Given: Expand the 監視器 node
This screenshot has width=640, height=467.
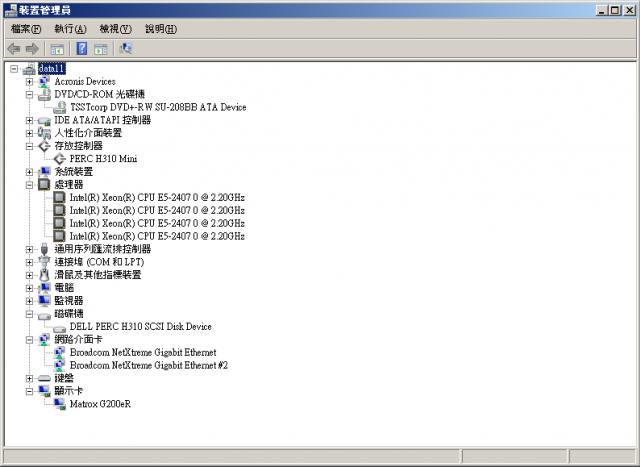Looking at the screenshot, I should click(x=29, y=301).
